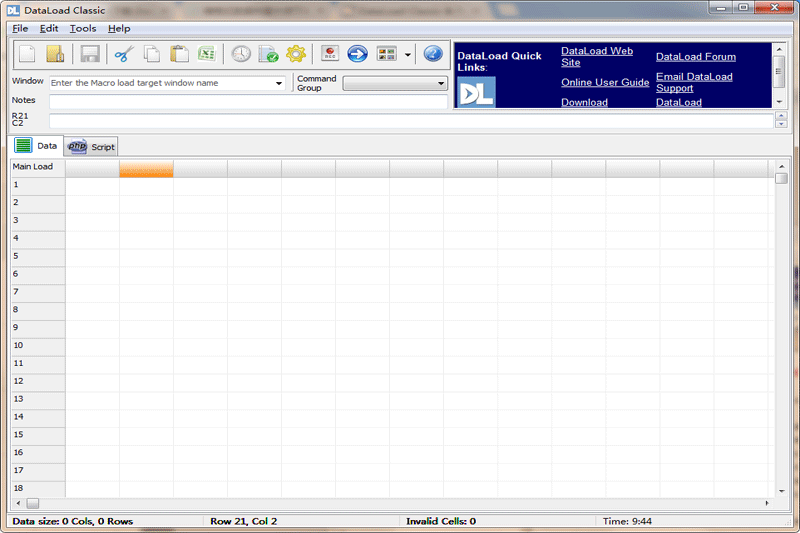Open DataLoad Forum link

[x=696, y=57]
